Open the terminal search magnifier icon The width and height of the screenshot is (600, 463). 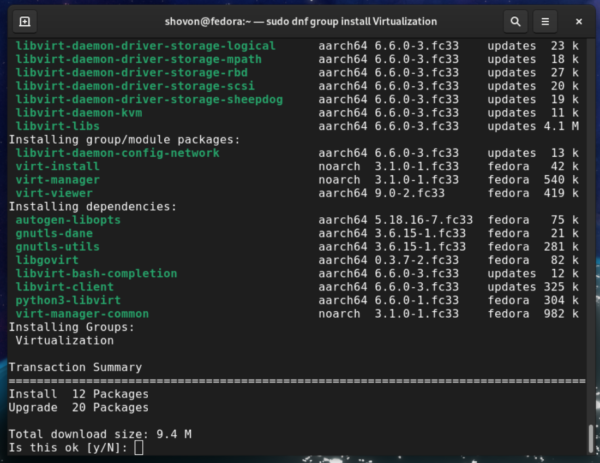[x=514, y=20]
